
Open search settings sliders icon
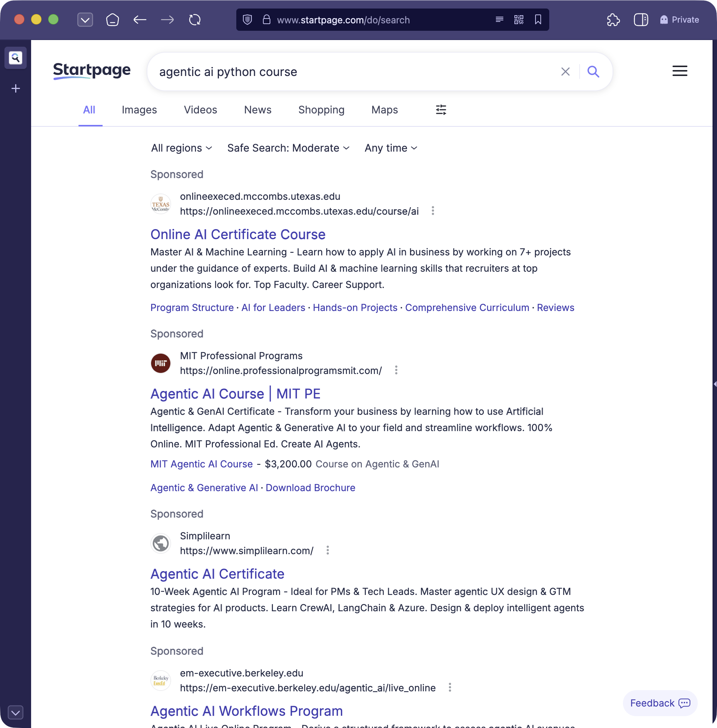441,110
